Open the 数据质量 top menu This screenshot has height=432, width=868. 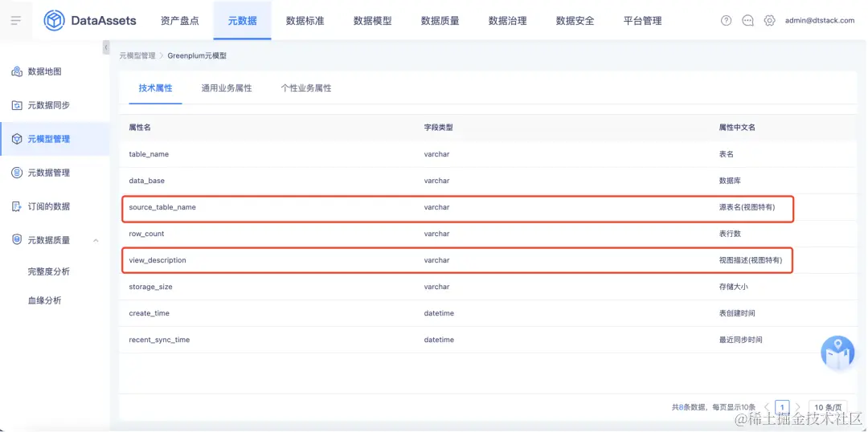pos(440,21)
